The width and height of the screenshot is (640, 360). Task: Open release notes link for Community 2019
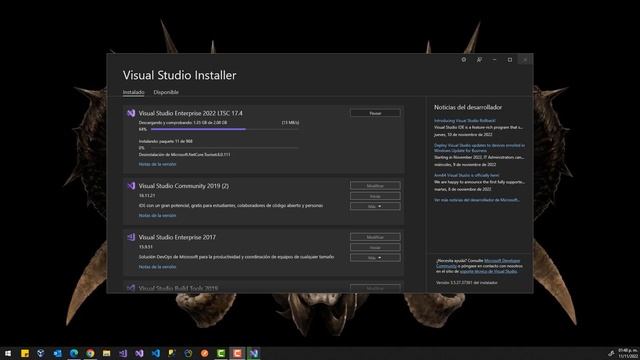(157, 216)
